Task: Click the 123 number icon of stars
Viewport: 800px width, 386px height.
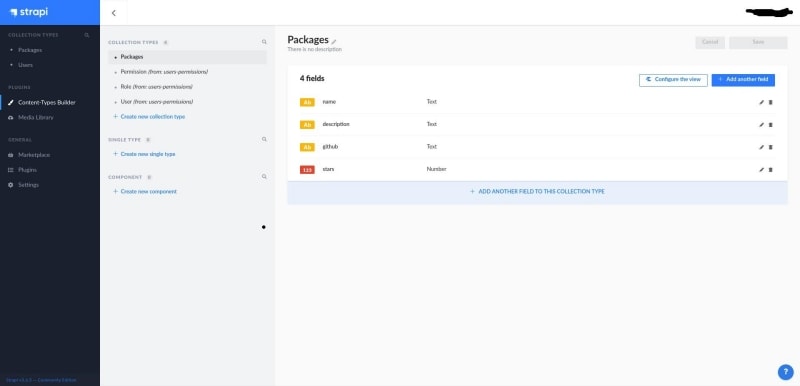Action: tap(307, 169)
